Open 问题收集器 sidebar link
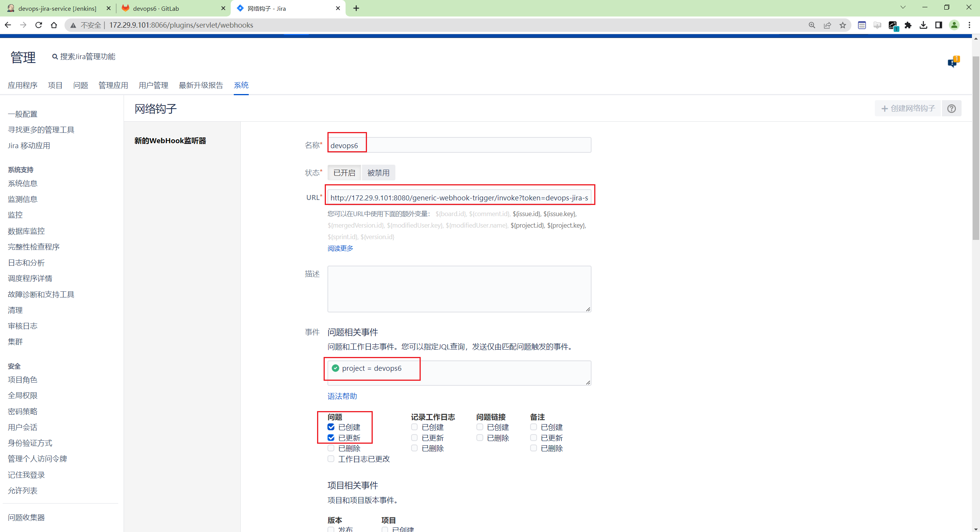 point(26,517)
